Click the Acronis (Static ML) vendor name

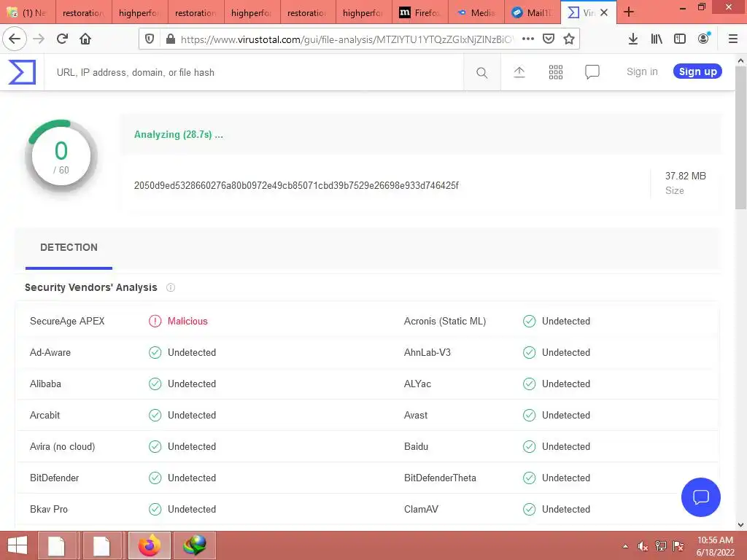click(444, 321)
